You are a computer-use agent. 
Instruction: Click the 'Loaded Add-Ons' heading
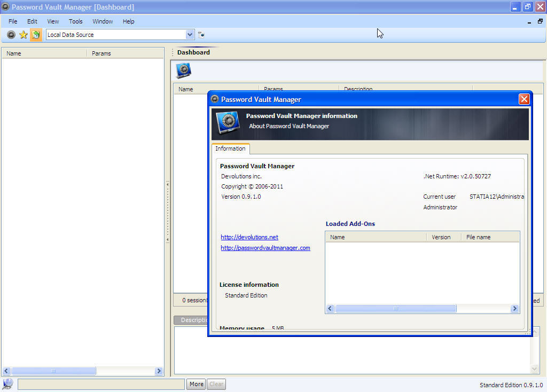coord(350,224)
